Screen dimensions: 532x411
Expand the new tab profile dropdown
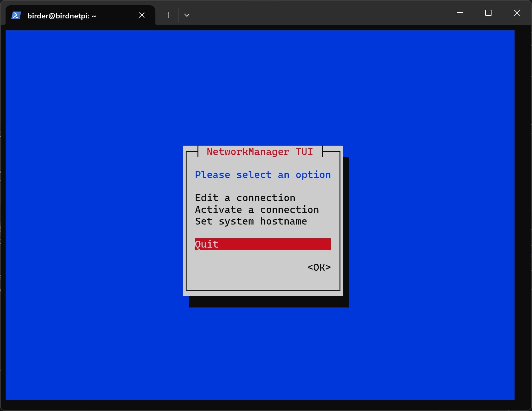tap(187, 15)
